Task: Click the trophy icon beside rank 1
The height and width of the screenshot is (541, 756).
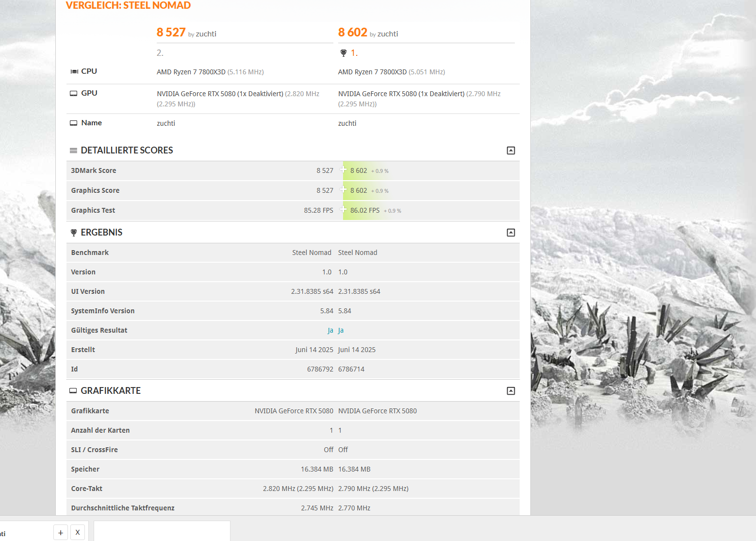Action: pyautogui.click(x=344, y=53)
